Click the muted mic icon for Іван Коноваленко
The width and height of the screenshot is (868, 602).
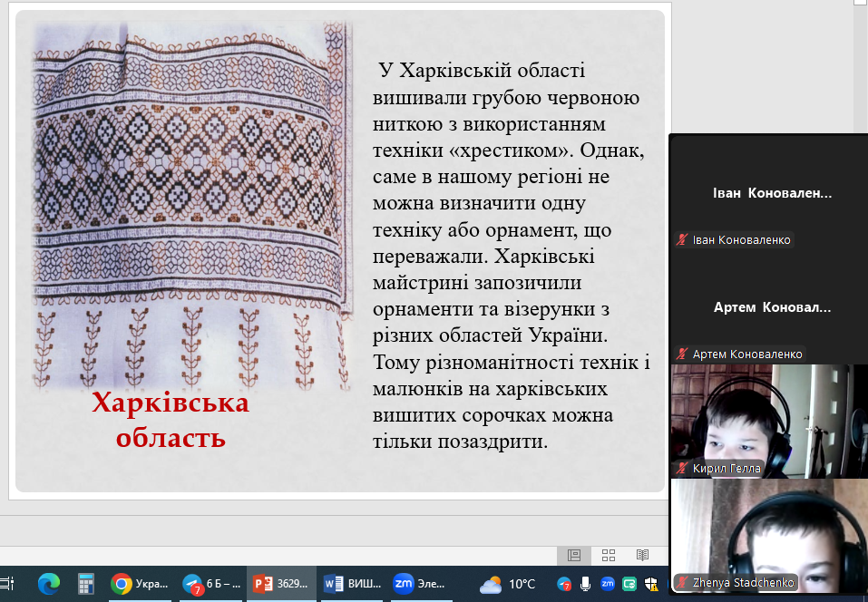(x=683, y=240)
